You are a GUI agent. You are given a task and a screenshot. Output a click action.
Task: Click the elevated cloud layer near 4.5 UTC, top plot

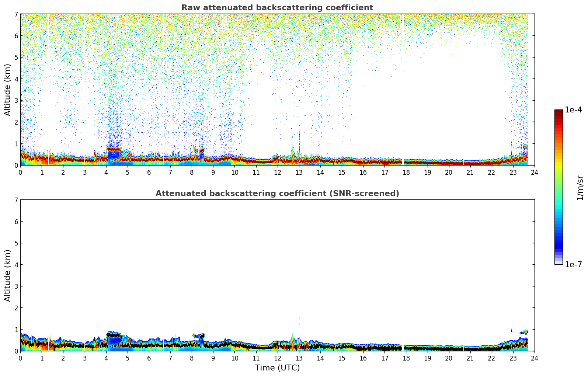(x=114, y=149)
